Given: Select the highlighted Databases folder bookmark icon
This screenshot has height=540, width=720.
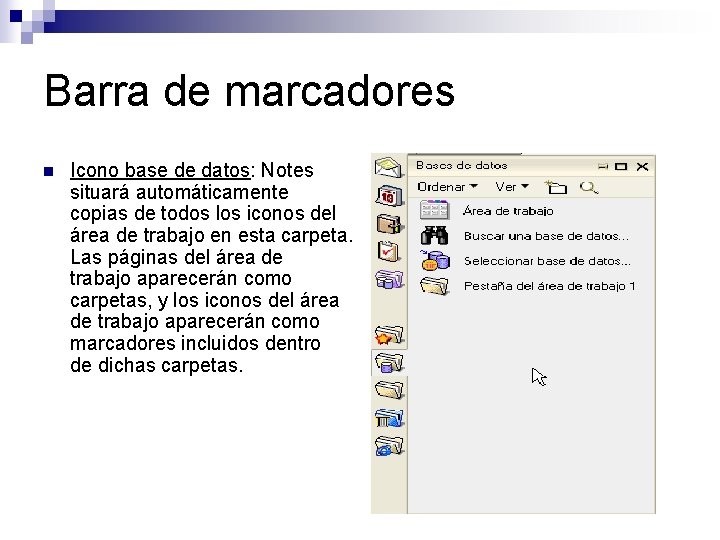Looking at the screenshot, I should pos(388,362).
